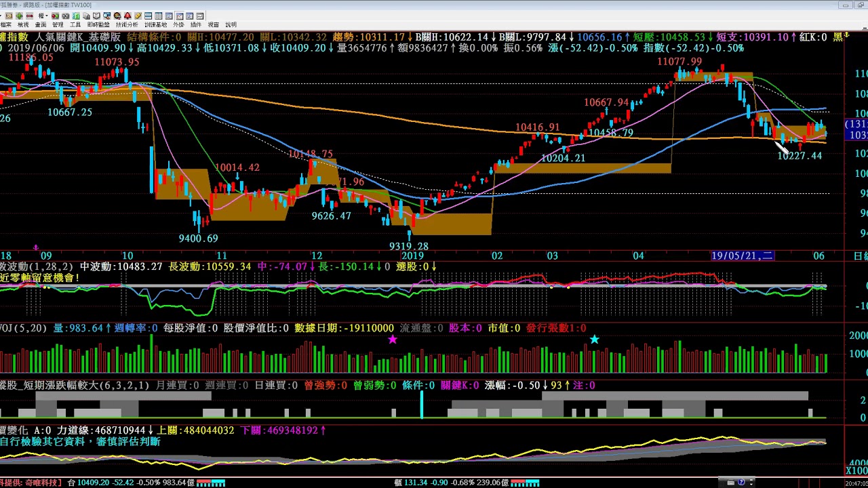Click the 中波動:10483.27 indicator value
The width and height of the screenshot is (868, 488).
(121, 267)
